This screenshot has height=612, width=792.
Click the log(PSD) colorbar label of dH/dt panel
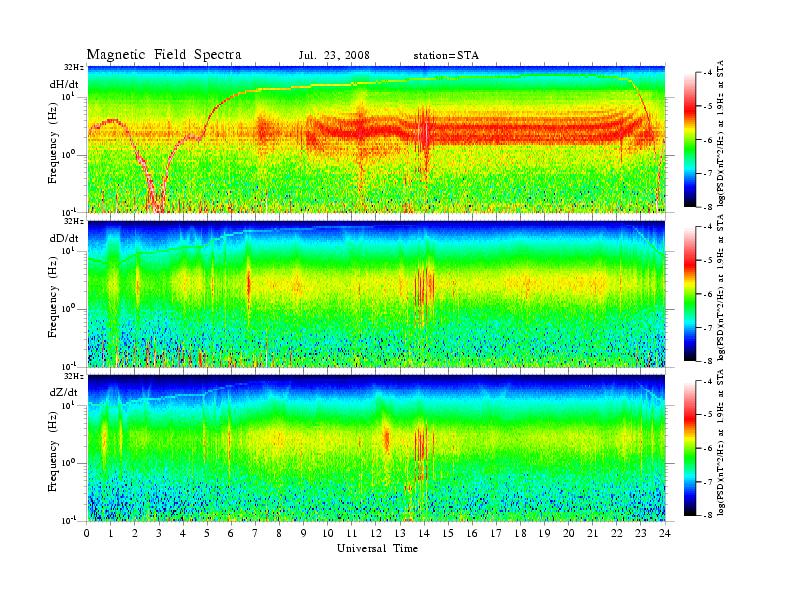[721, 133]
